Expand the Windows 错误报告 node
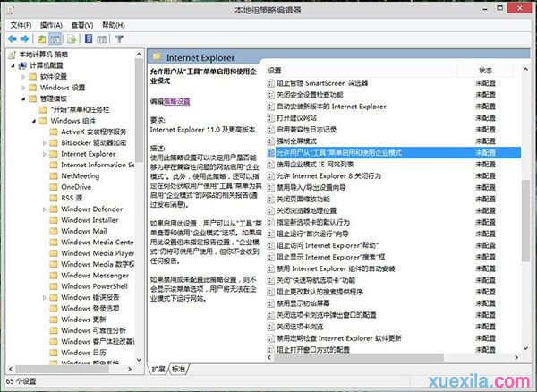Image resolution: width=537 pixels, height=392 pixels. (44, 297)
